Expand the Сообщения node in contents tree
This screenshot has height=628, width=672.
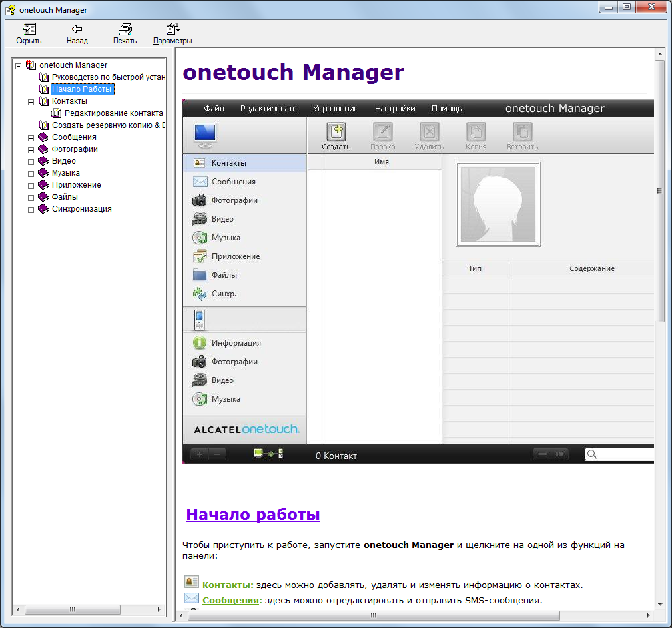(x=31, y=138)
